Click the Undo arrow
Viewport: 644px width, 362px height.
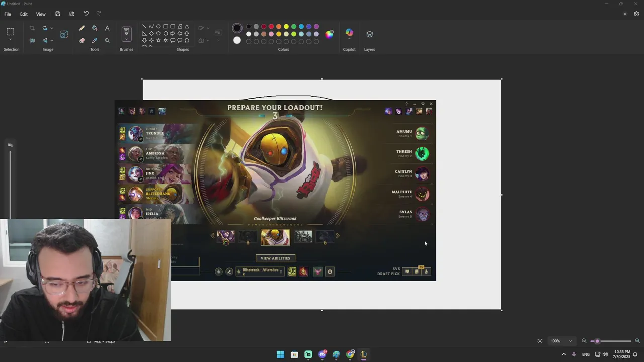coord(86,14)
